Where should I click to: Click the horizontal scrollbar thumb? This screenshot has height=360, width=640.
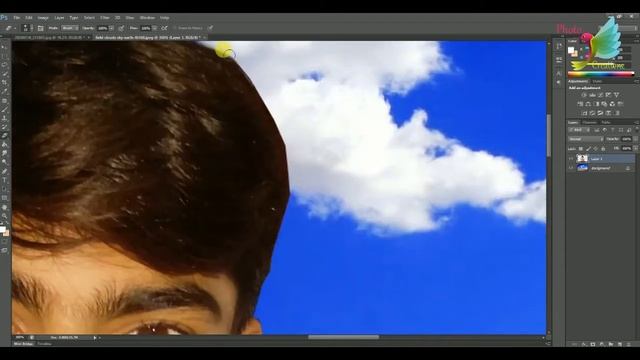(x=343, y=337)
